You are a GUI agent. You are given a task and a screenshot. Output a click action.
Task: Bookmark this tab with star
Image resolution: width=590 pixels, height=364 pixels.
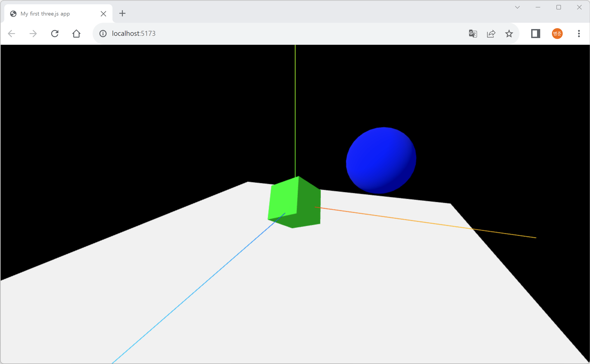[509, 34]
